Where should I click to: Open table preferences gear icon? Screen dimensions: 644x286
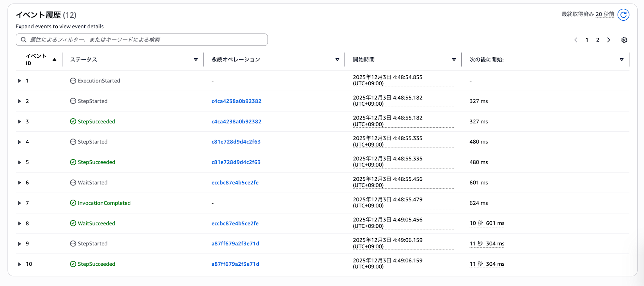[624, 40]
